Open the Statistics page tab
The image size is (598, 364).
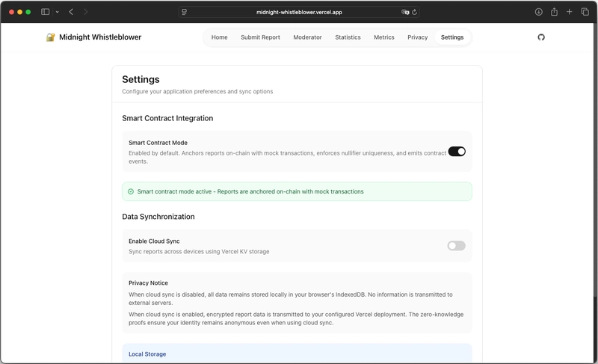click(x=348, y=37)
